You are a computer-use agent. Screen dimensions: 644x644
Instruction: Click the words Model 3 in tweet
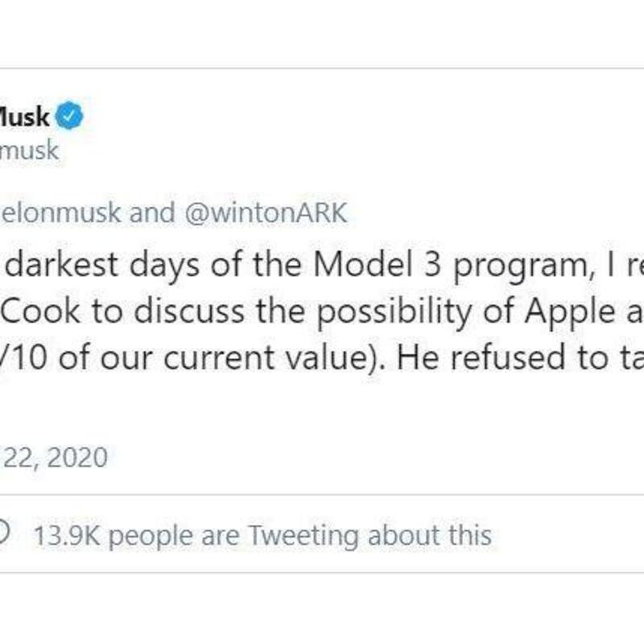[x=377, y=265]
